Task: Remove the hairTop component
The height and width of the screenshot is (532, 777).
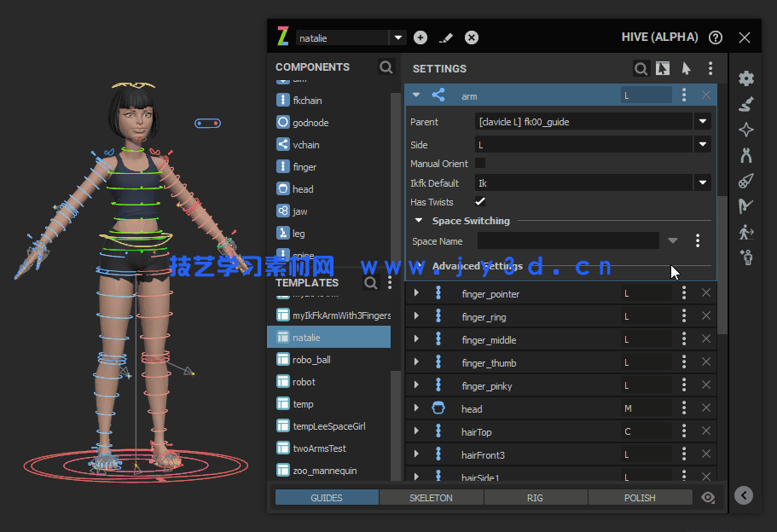Action: pyautogui.click(x=706, y=431)
